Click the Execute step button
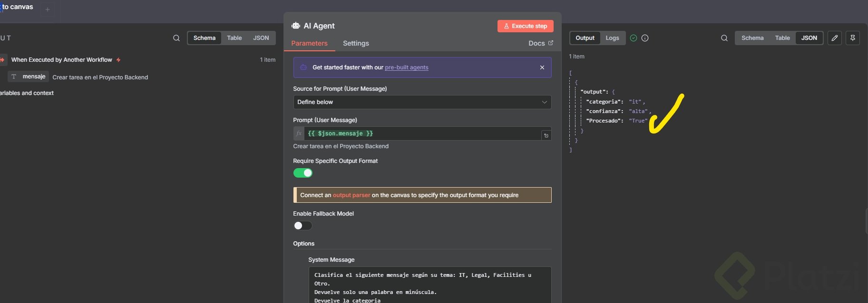The height and width of the screenshot is (303, 868). pyautogui.click(x=525, y=26)
